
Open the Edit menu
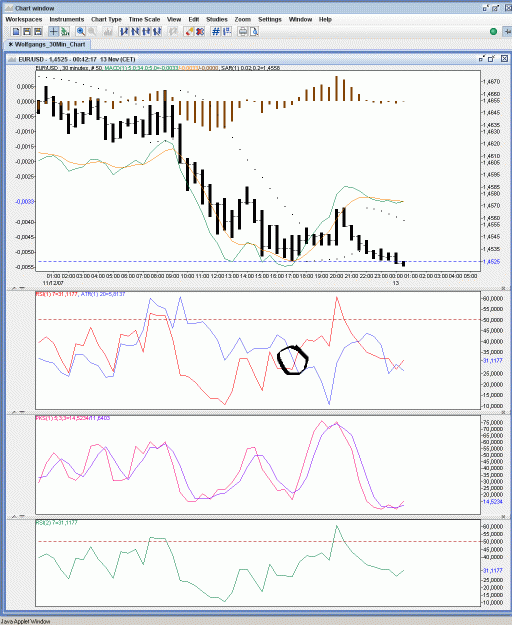click(194, 19)
